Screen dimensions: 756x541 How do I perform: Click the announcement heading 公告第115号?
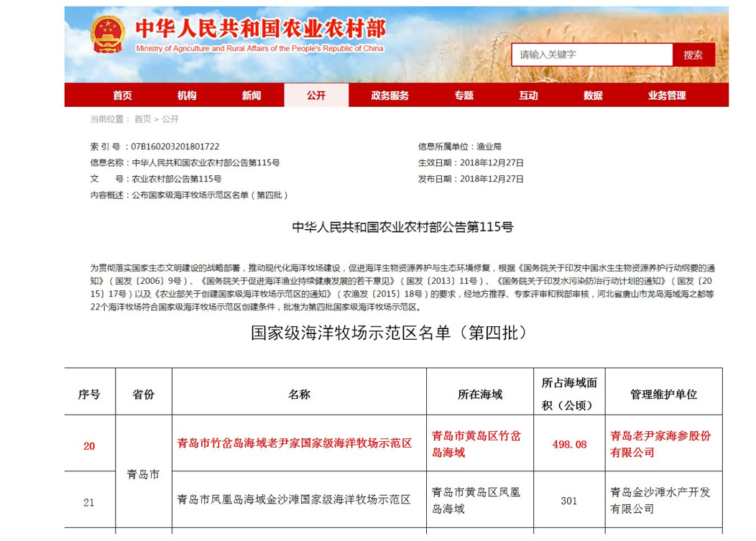coord(402,226)
